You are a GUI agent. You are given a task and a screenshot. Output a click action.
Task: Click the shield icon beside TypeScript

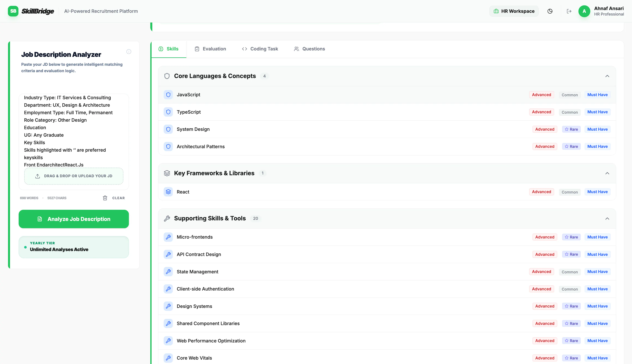tap(168, 112)
